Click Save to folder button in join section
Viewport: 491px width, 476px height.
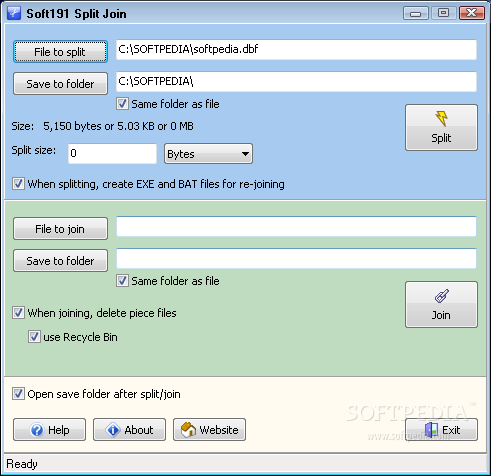tap(60, 261)
